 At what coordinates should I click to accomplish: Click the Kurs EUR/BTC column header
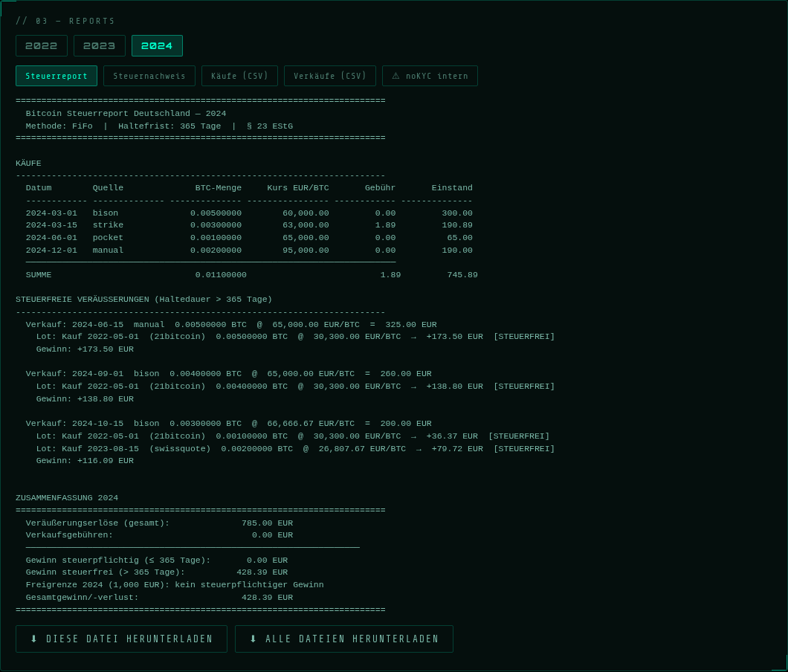298,188
